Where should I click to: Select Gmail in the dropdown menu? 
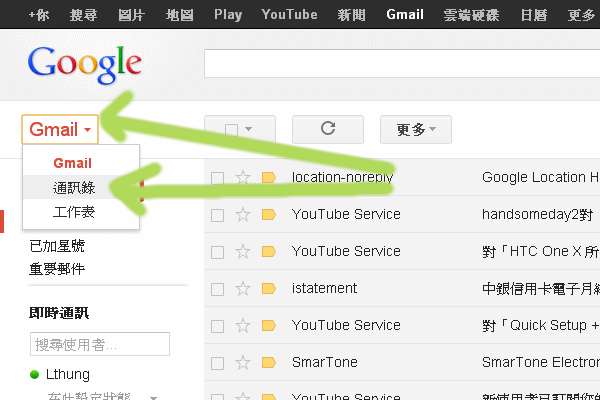[72, 163]
